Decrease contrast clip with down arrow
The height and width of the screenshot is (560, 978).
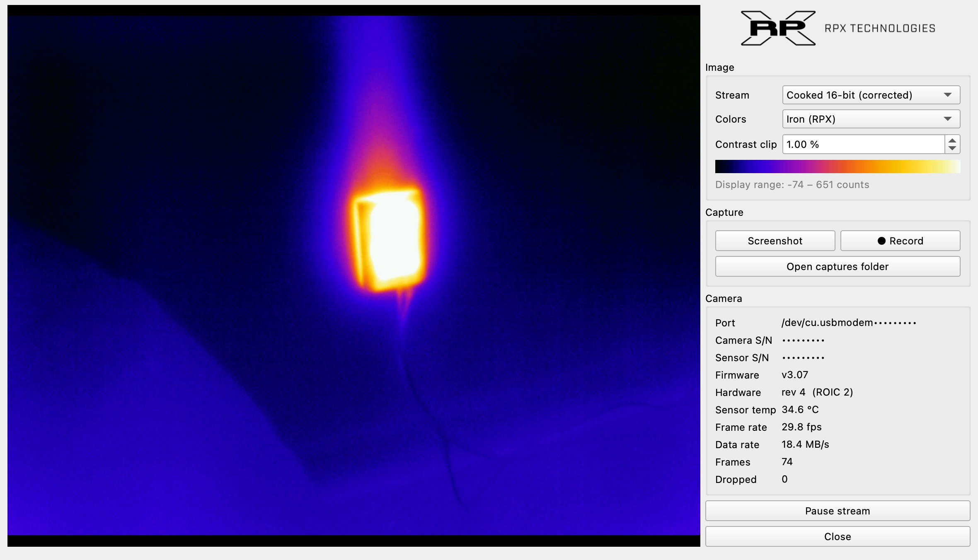point(952,148)
